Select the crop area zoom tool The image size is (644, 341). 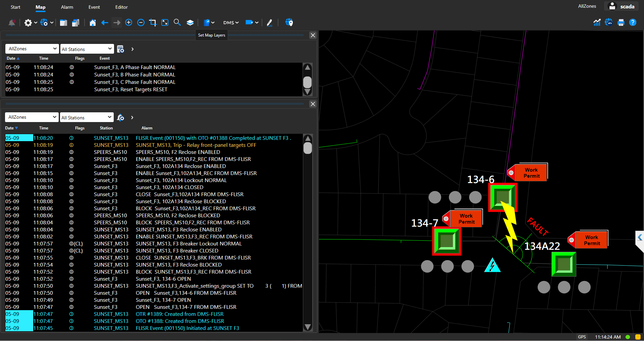point(153,22)
